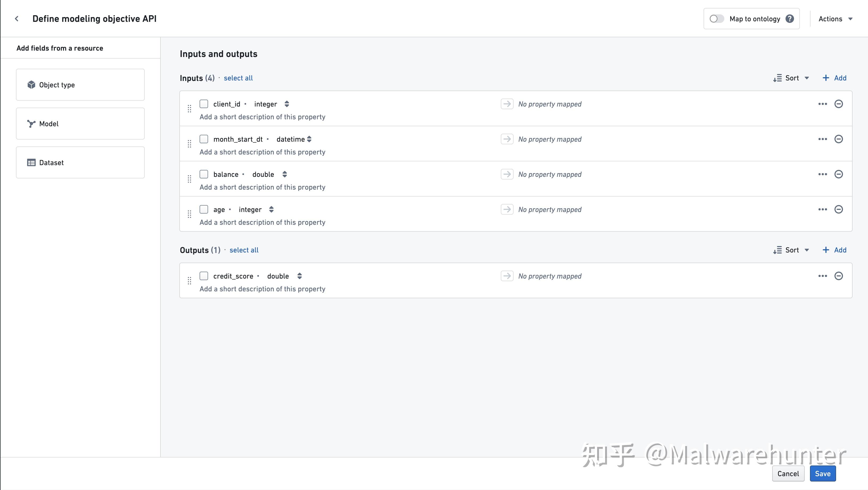Save the modeling objective API
Screen dimensions: 868x490
[x=823, y=473]
